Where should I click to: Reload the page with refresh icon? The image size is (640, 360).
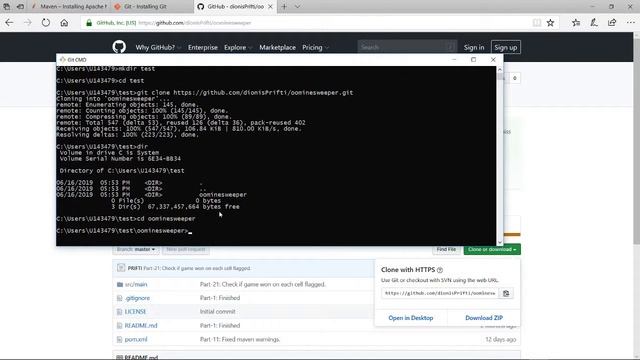(x=46, y=23)
